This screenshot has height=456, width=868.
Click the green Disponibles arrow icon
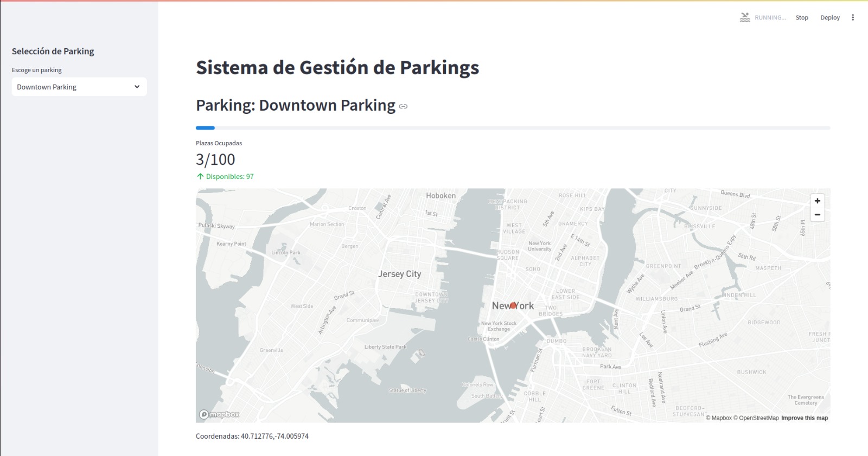(200, 176)
